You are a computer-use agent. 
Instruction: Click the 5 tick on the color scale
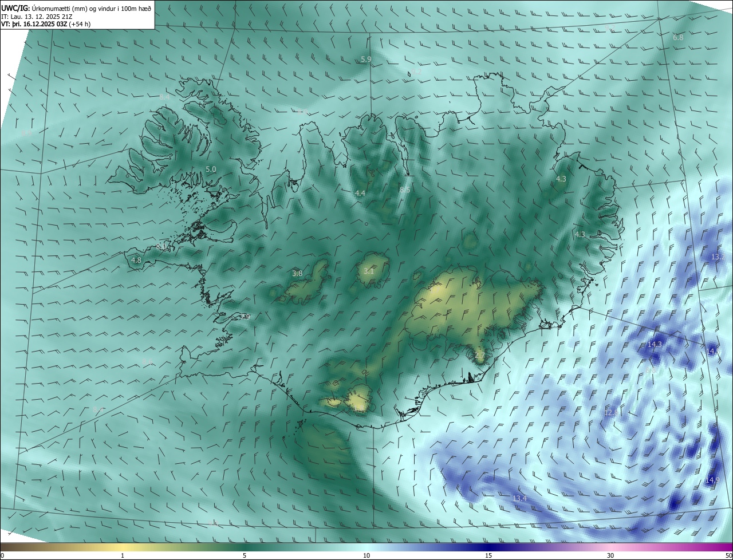click(245, 555)
